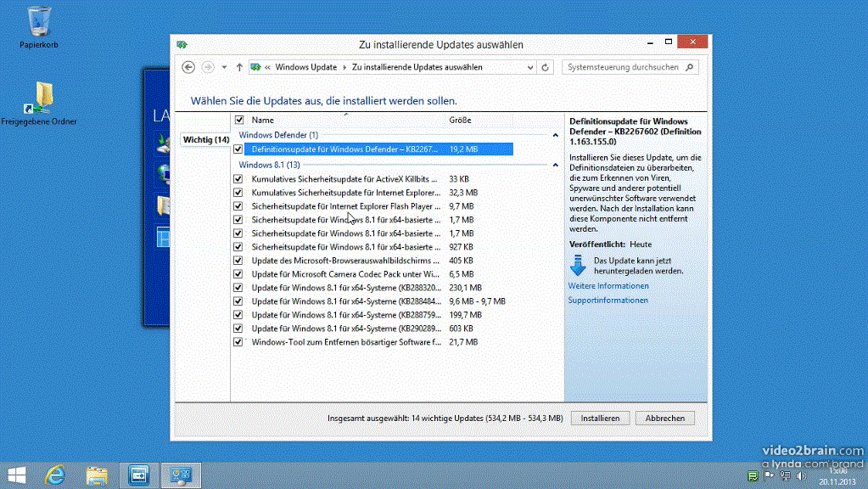Collapse the Windows Defender (1) group
The width and height of the screenshot is (868, 489).
[555, 135]
